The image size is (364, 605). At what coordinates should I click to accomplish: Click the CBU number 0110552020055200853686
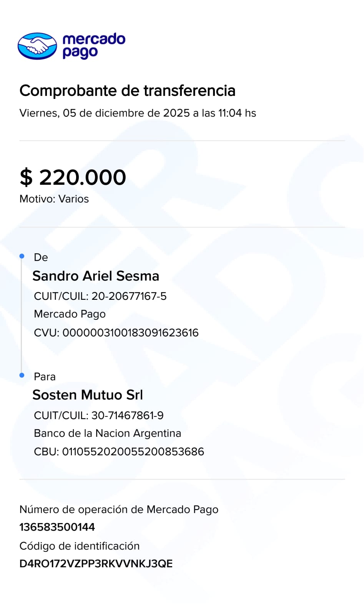[x=119, y=451]
